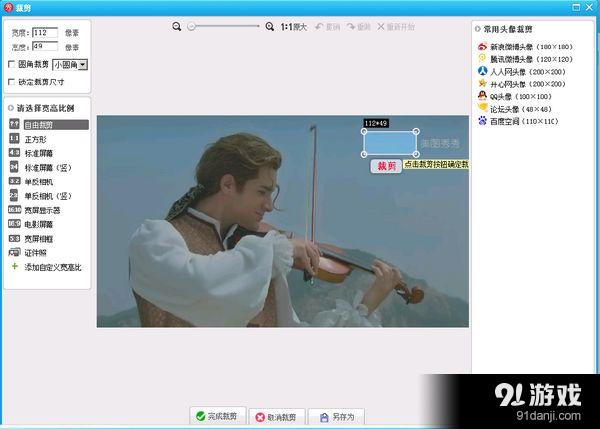This screenshot has width=600, height=429.
Task: Pick the 3:4 vertical standard screen icon
Action: pos(14,167)
